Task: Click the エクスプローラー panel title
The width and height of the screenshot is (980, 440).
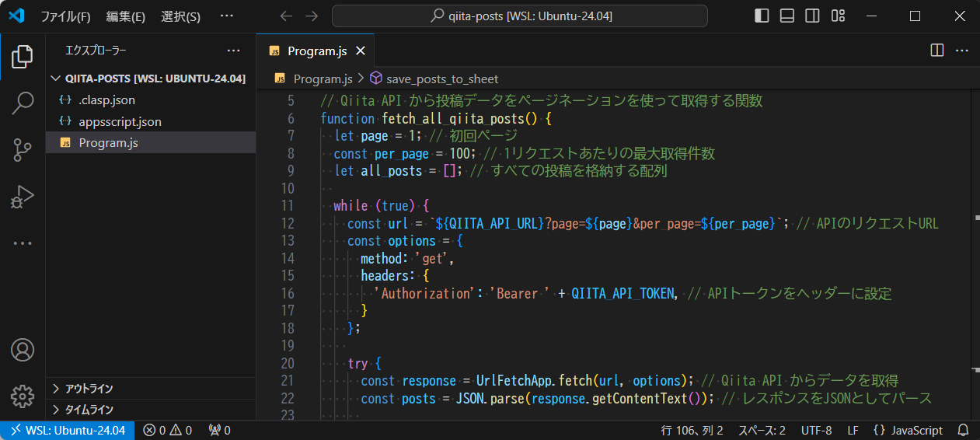Action: point(96,51)
